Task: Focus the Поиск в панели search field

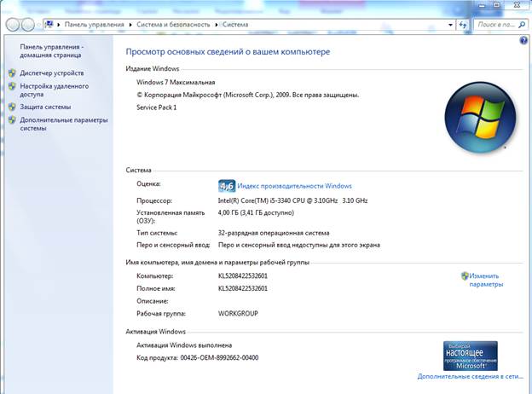Action: [496, 25]
